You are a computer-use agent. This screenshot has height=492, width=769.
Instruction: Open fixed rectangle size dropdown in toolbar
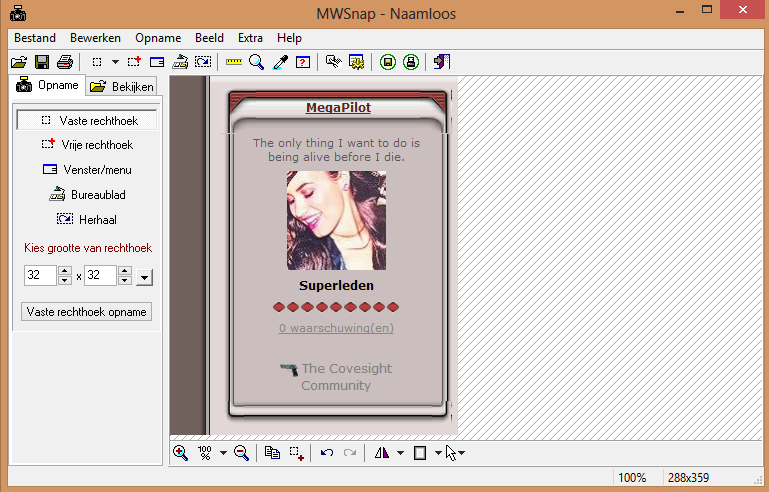tap(115, 62)
